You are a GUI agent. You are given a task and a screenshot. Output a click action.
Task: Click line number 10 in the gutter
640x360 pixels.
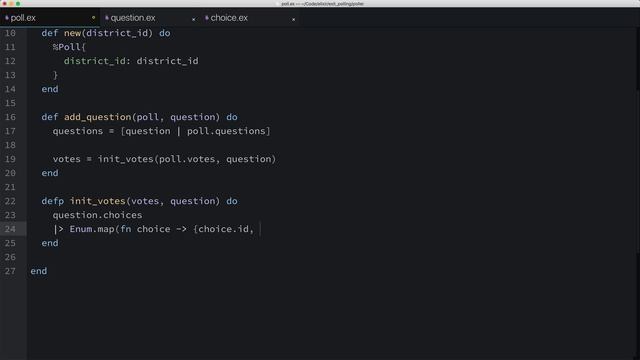10,33
